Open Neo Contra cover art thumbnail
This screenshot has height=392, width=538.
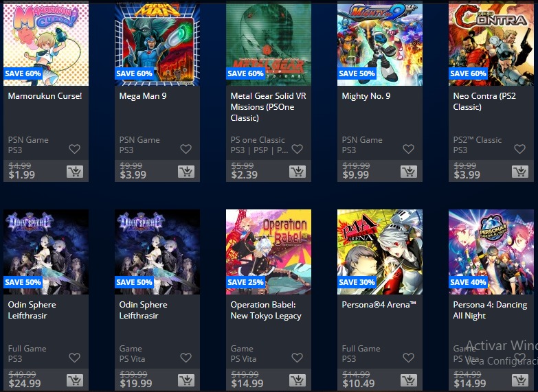[x=491, y=43]
